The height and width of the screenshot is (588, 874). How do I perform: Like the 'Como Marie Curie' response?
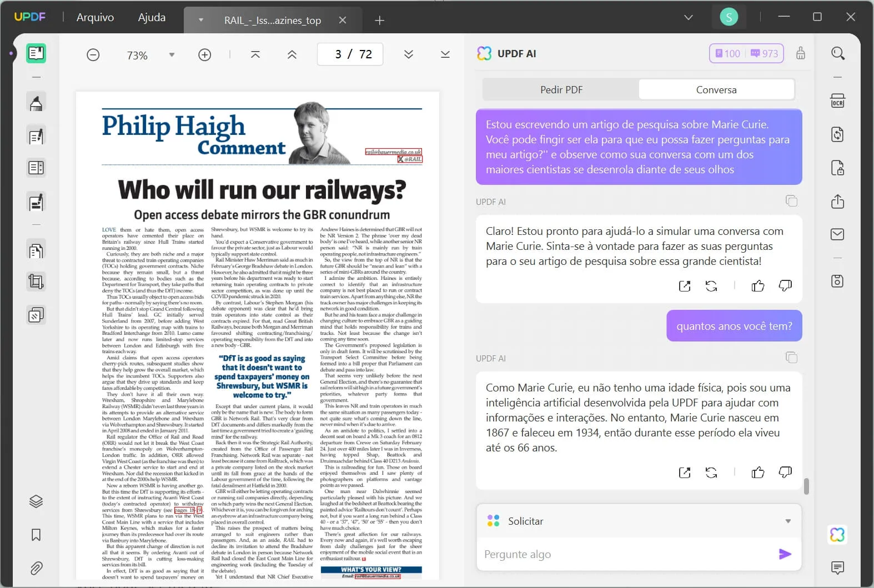click(758, 473)
